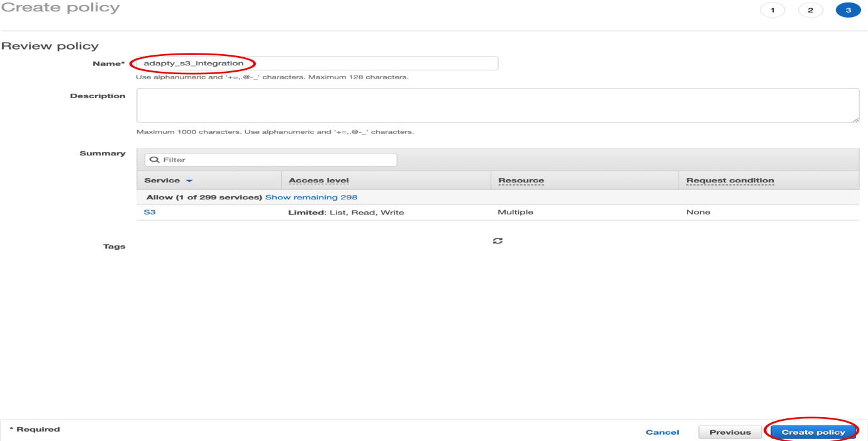This screenshot has width=868, height=441.
Task: Click into the Description text area
Action: (497, 105)
